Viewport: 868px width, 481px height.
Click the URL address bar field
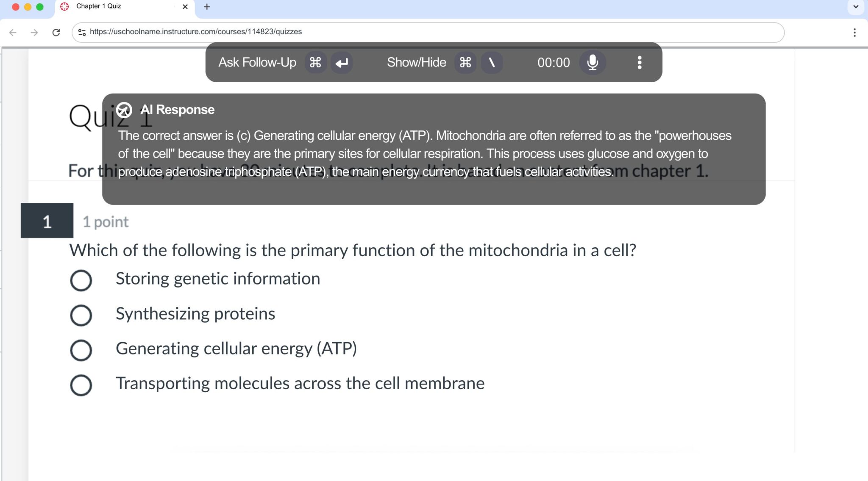424,32
